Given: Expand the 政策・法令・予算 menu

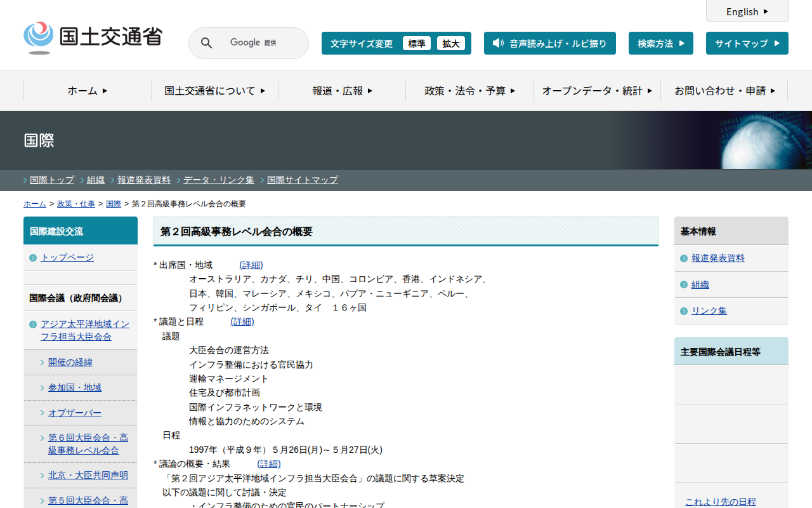Looking at the screenshot, I should point(469,91).
